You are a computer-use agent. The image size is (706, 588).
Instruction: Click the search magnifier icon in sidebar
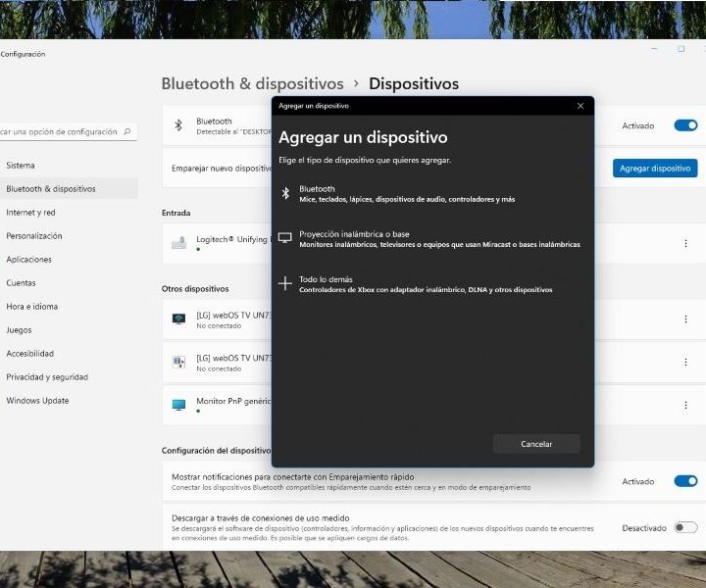pyautogui.click(x=127, y=131)
